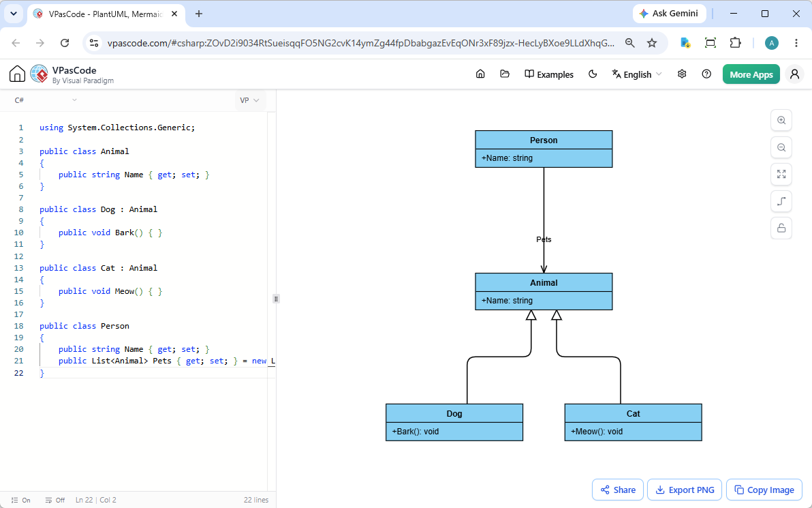Click Ln 22 | Col 2 status text
812x508 pixels.
coord(96,500)
